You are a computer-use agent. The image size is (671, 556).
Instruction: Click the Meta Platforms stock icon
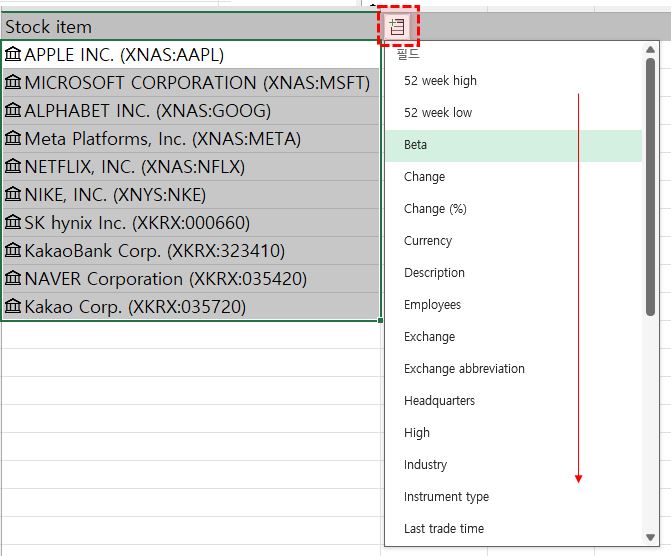13,138
